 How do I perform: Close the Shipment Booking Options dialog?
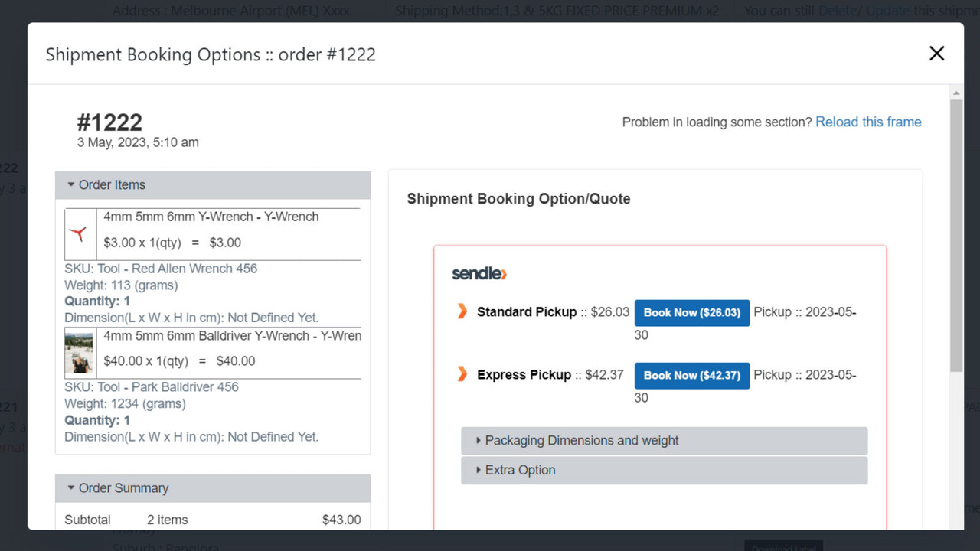[936, 54]
